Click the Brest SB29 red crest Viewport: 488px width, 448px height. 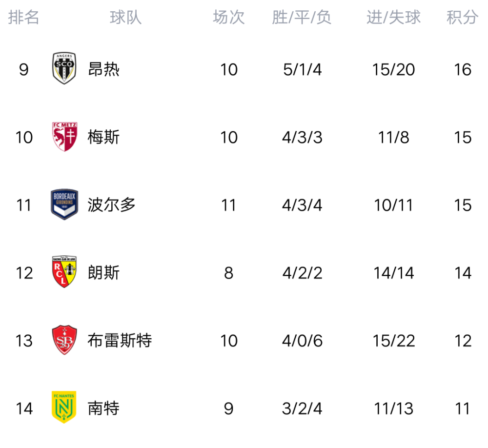64,340
